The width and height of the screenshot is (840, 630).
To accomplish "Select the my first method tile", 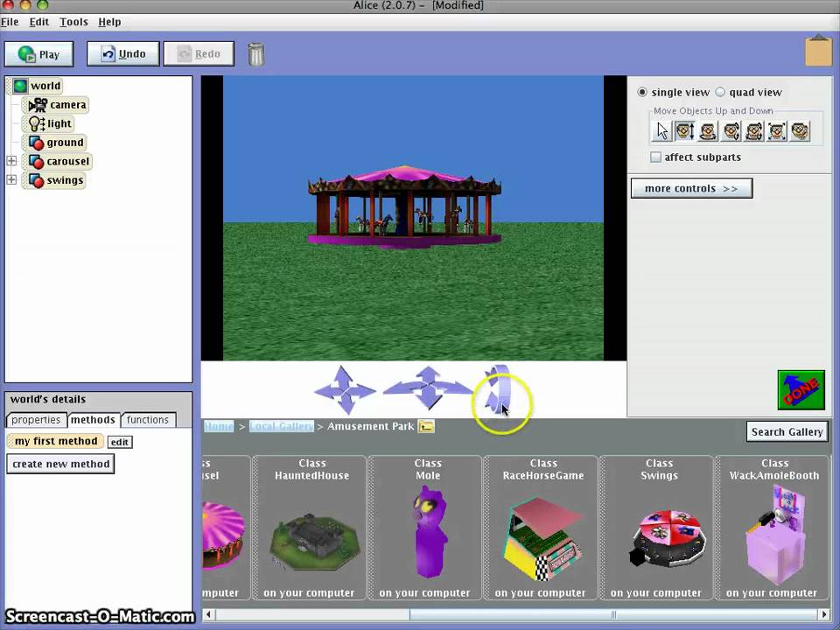I will (x=56, y=441).
